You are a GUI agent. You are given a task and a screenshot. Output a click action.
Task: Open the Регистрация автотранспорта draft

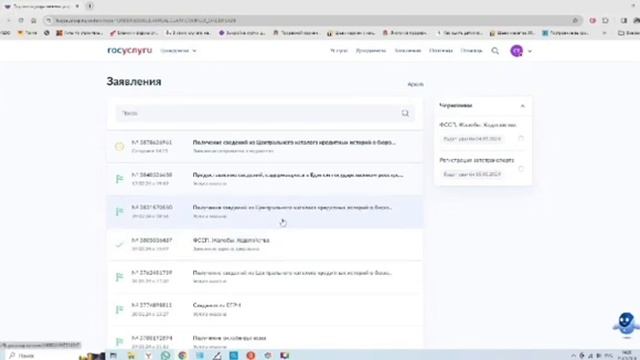(x=477, y=160)
